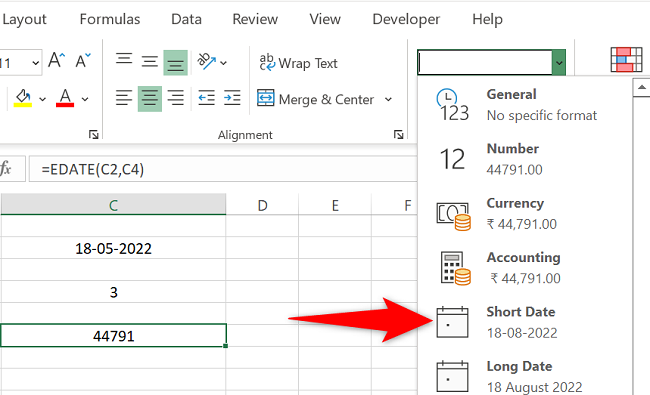Decrease indent of cell contents

pos(206,98)
